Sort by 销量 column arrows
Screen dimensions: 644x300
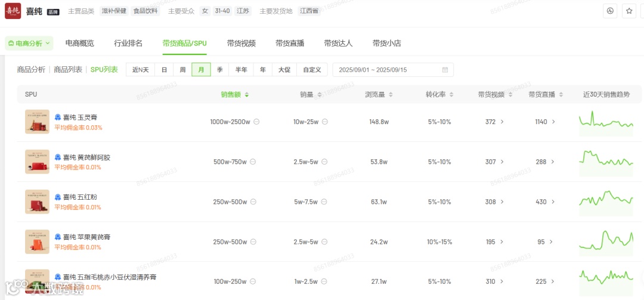click(x=320, y=95)
